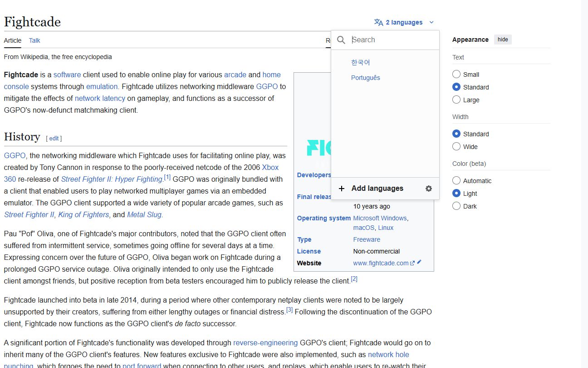Select Light color mode
588x368 pixels.
[456, 193]
